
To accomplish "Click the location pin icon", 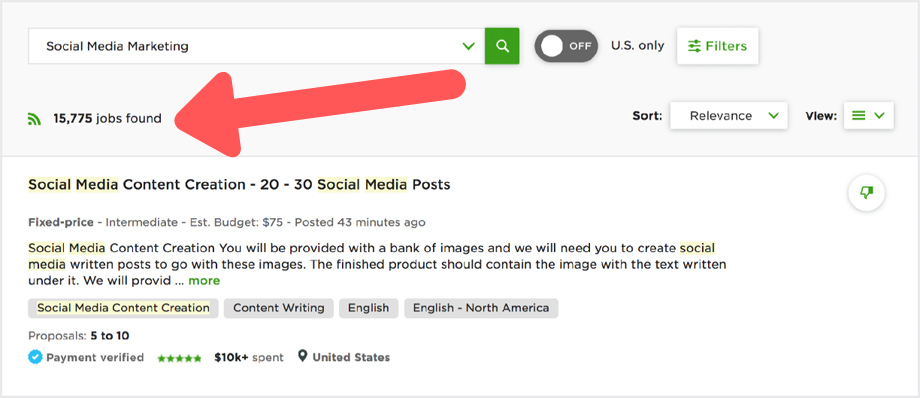I will click(x=302, y=356).
